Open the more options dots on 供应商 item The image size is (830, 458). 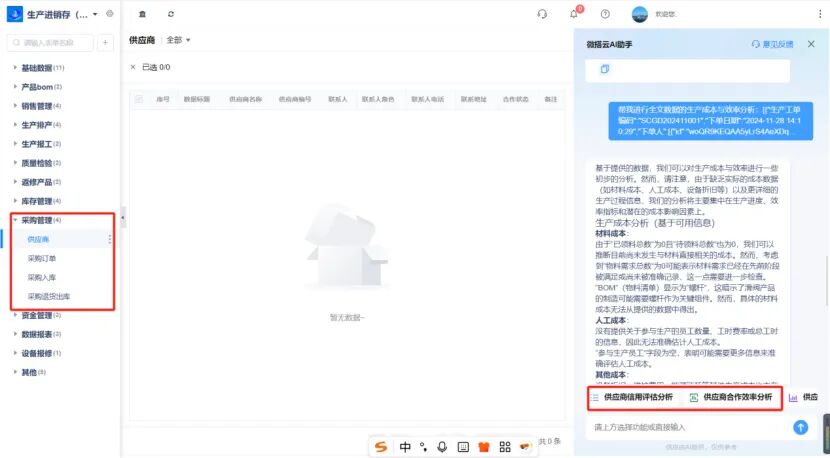[x=110, y=239]
